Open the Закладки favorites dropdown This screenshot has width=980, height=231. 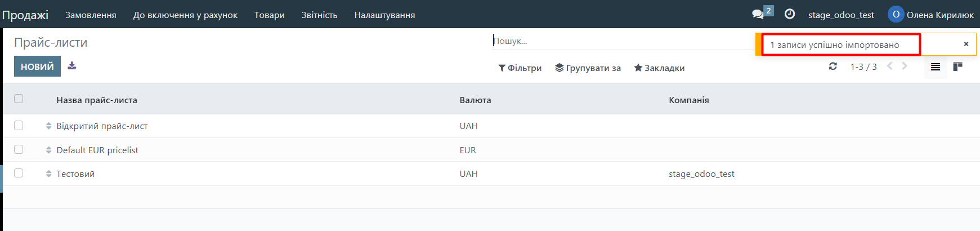(659, 68)
